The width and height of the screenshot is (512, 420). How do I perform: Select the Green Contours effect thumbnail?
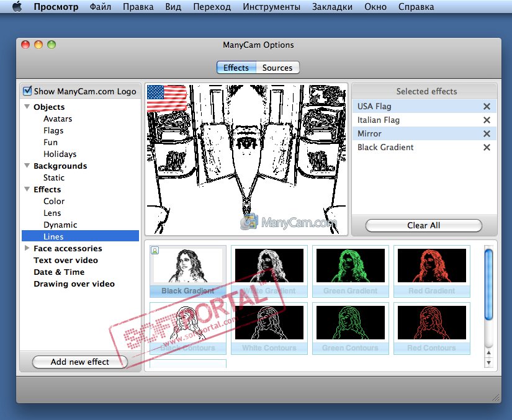(x=351, y=328)
